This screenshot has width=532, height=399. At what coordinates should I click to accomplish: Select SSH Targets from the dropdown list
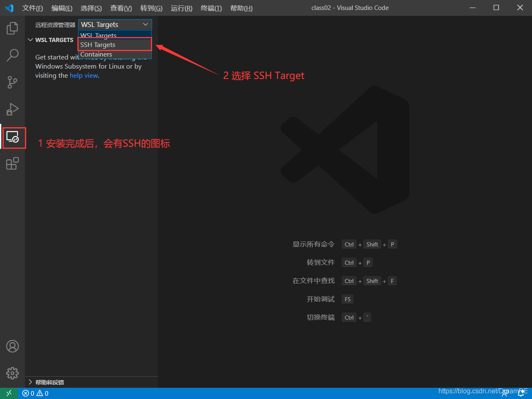(x=115, y=44)
